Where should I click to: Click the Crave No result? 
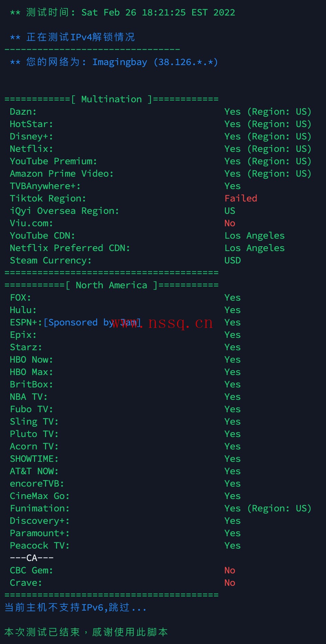click(x=230, y=583)
